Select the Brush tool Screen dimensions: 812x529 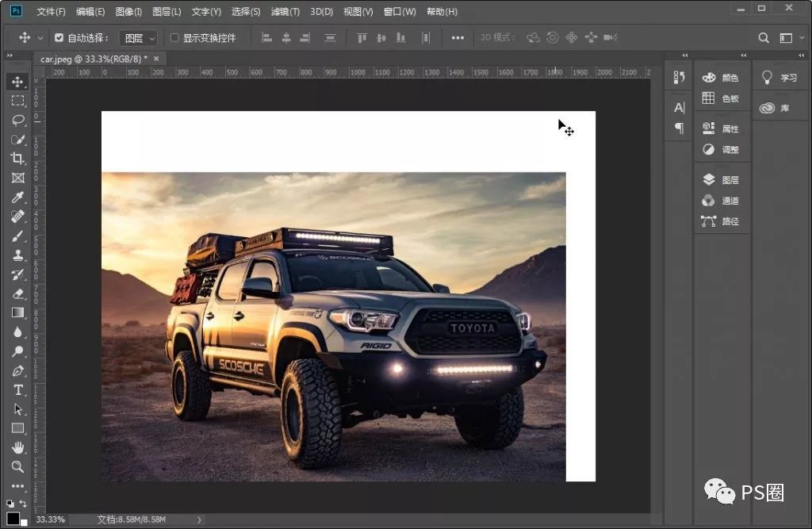point(17,236)
